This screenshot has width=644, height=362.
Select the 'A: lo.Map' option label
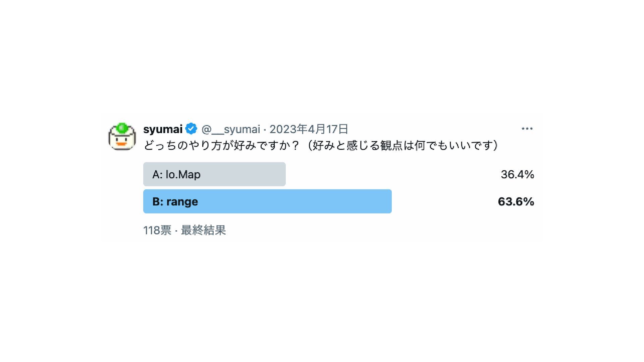[x=176, y=175]
